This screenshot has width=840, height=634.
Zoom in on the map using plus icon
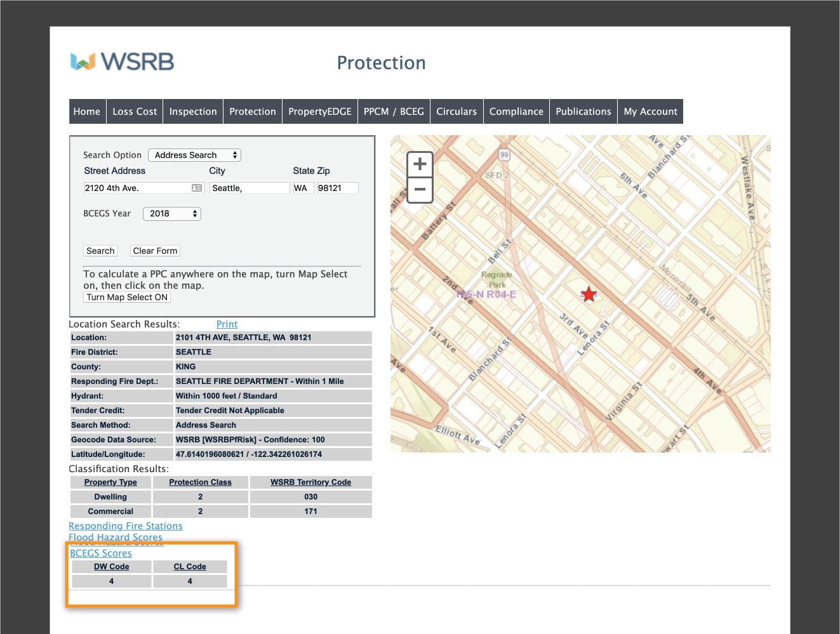(x=419, y=164)
